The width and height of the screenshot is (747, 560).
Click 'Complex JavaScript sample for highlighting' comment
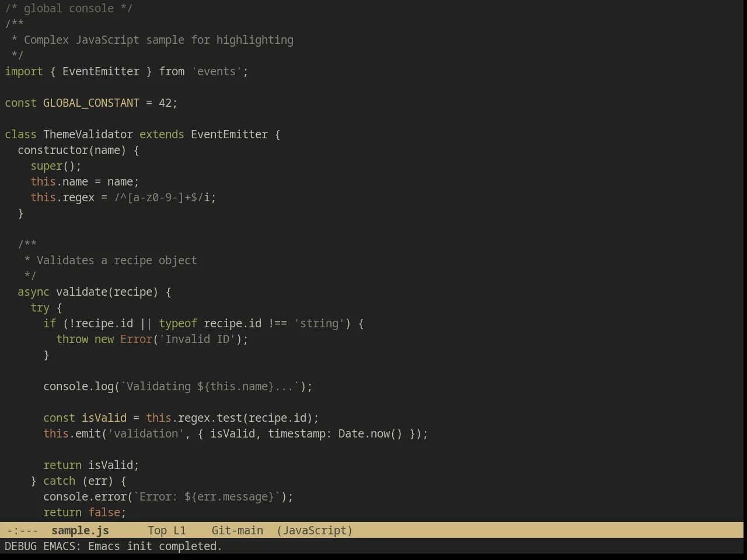click(x=159, y=40)
